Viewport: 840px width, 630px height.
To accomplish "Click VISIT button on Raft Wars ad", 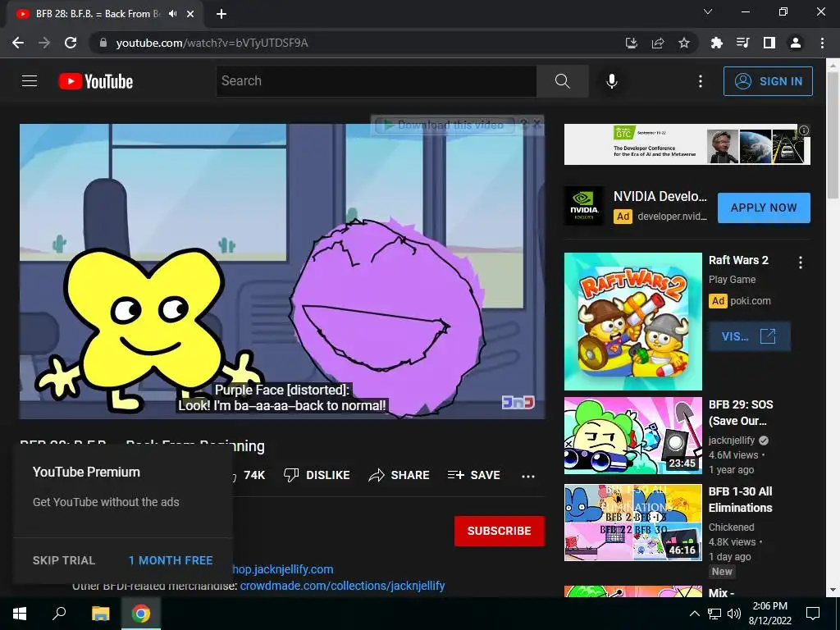I will (x=750, y=336).
